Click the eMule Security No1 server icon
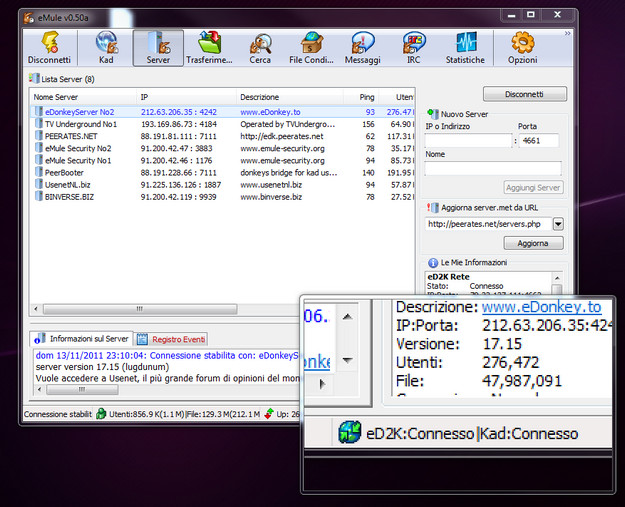 tap(39, 160)
